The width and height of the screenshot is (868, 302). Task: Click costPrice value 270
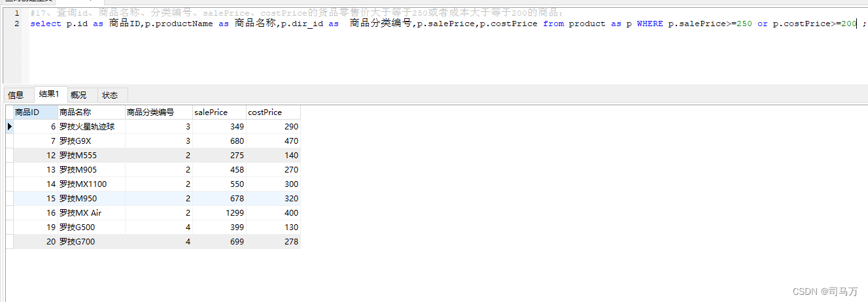[273, 170]
